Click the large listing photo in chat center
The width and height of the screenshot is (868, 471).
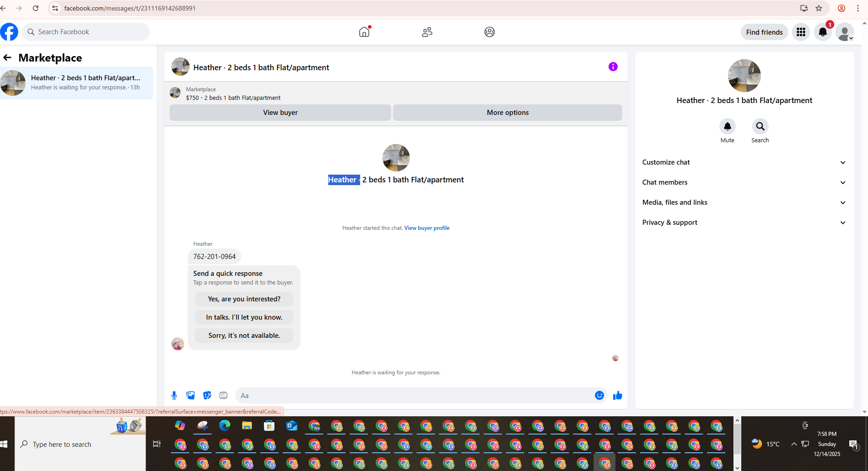click(396, 158)
